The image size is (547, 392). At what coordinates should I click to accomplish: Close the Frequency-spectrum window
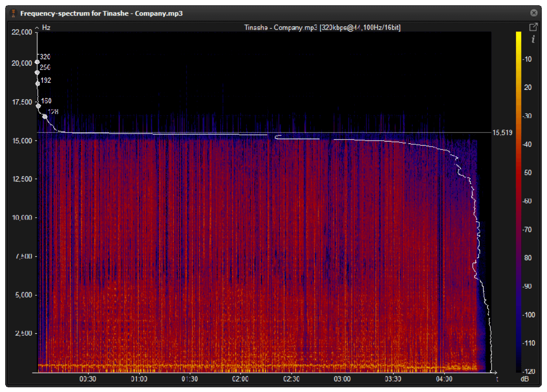tap(534, 13)
